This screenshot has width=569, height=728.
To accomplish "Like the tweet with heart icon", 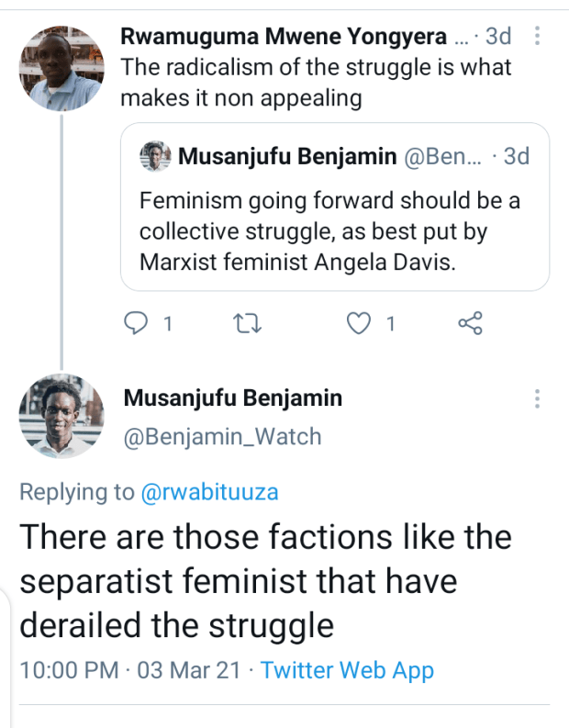I will point(362,322).
